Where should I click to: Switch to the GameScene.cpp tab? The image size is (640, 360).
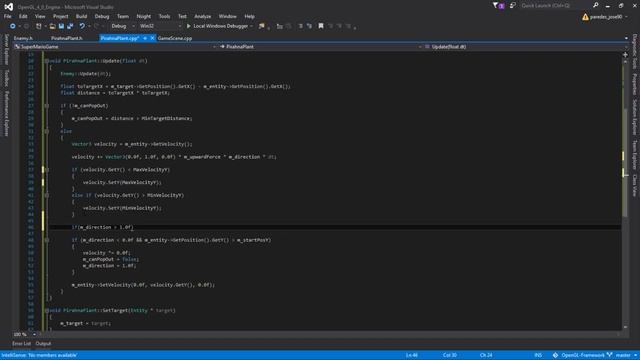point(175,38)
